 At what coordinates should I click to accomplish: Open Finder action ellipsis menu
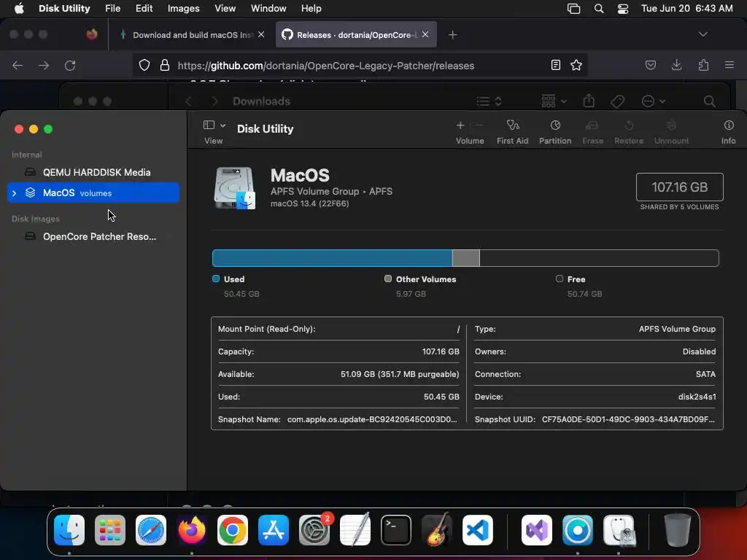click(x=653, y=101)
